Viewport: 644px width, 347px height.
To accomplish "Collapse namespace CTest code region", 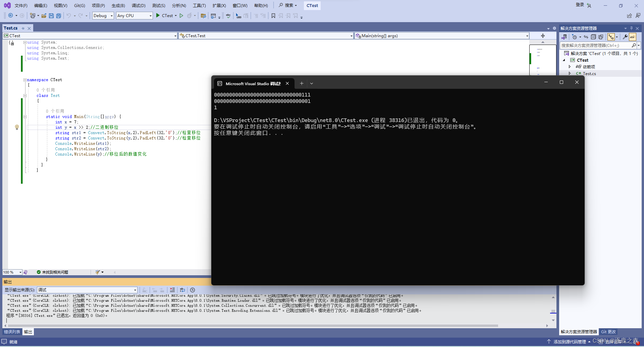I will [x=25, y=80].
